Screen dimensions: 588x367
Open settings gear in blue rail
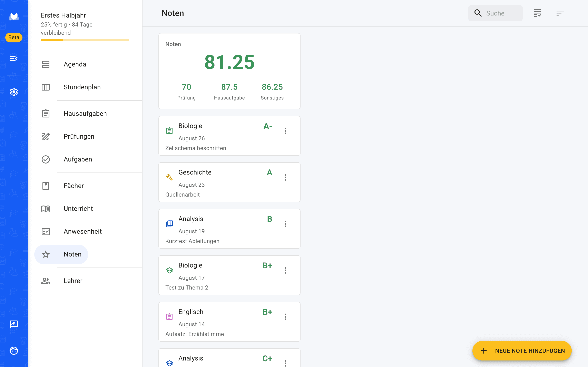click(x=14, y=92)
